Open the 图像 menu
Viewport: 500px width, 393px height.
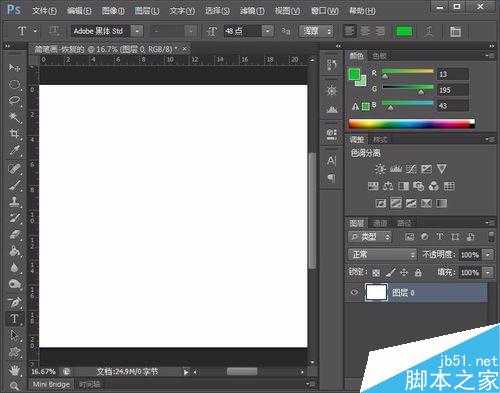pyautogui.click(x=113, y=11)
